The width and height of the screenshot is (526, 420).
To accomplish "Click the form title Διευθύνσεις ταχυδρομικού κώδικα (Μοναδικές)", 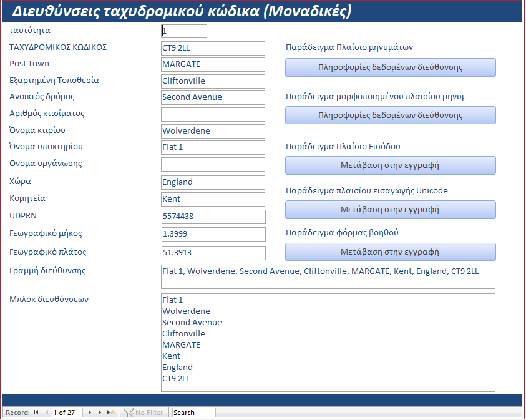I will point(182,11).
